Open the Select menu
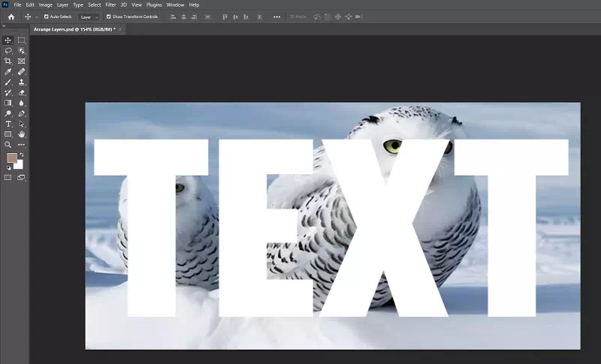This screenshot has height=364, width=601. [x=95, y=5]
